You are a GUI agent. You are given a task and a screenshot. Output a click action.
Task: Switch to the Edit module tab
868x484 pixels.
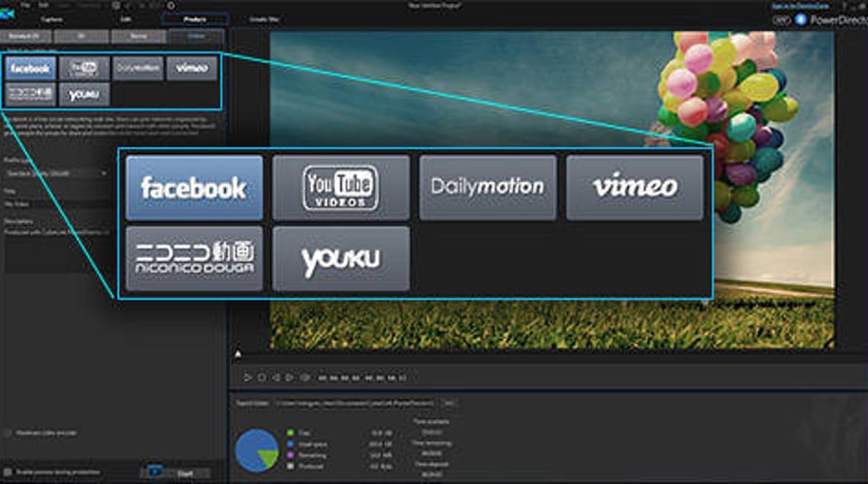[126, 19]
